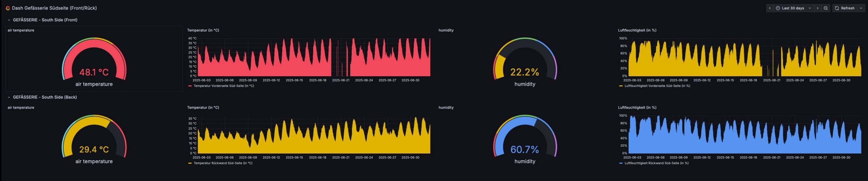The image size is (868, 181).
Task: Collapse the South Side (Back) row
Action: point(9,97)
